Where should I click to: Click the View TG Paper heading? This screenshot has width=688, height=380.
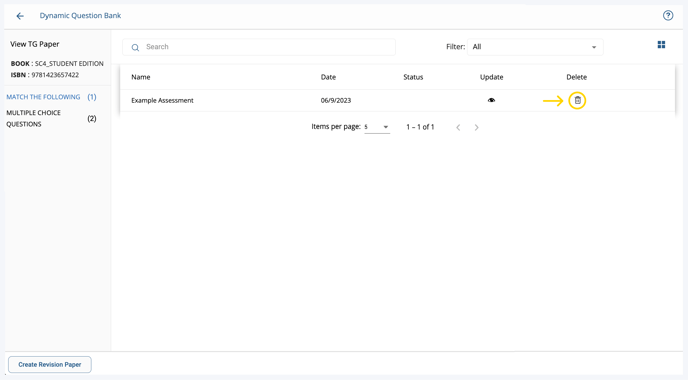[35, 44]
